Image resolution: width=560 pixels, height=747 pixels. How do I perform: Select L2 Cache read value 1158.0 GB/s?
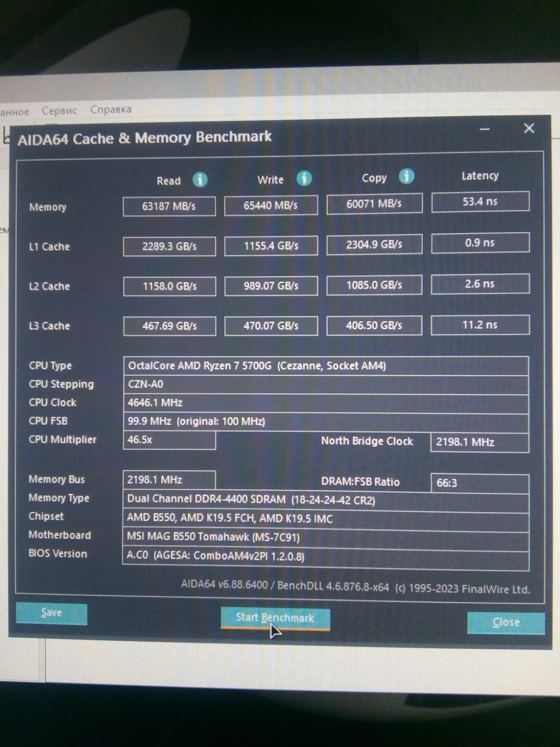click(x=169, y=286)
